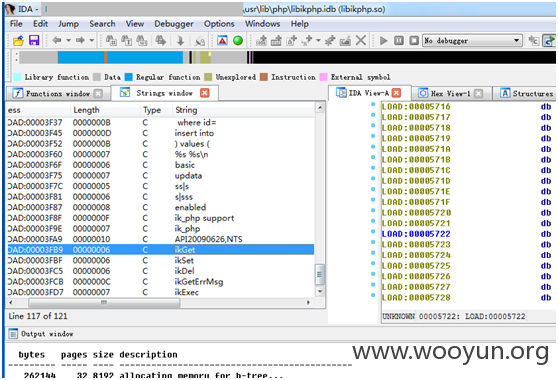Screen dimensions: 558x380
Task: Open the Edit menu
Action: 40,24
